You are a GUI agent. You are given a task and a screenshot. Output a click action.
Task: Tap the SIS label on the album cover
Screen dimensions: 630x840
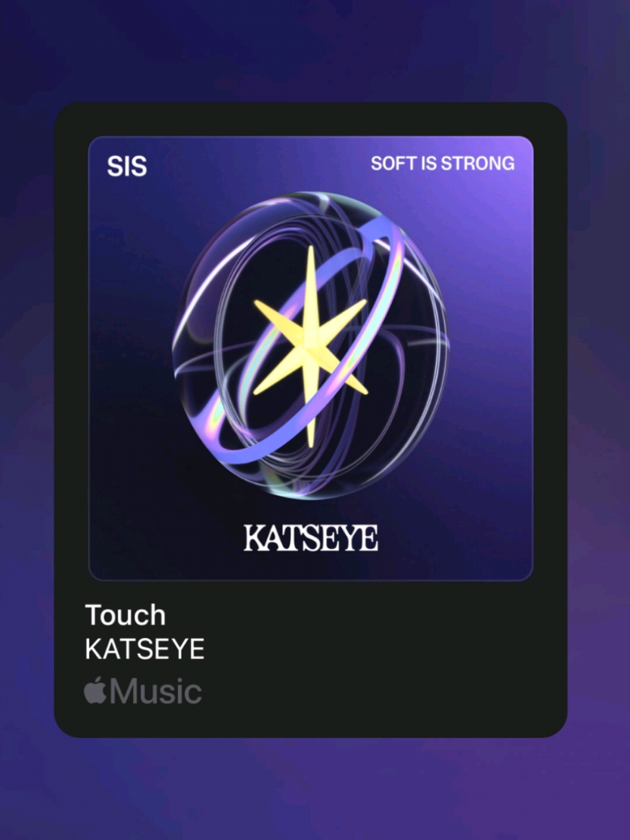point(127,166)
